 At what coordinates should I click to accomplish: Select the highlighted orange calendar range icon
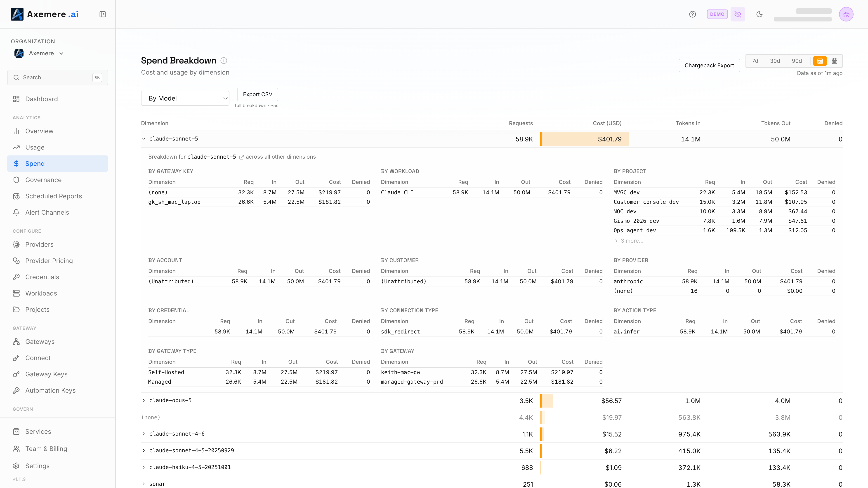point(820,61)
